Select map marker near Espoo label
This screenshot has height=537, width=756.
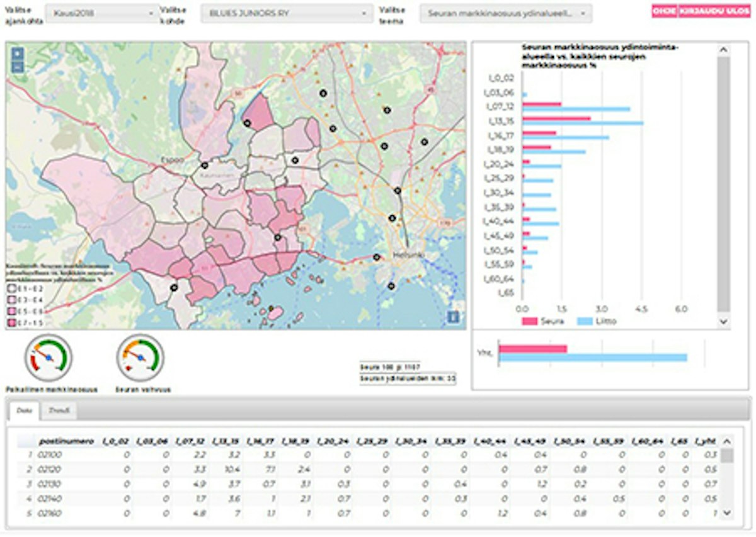tap(204, 166)
